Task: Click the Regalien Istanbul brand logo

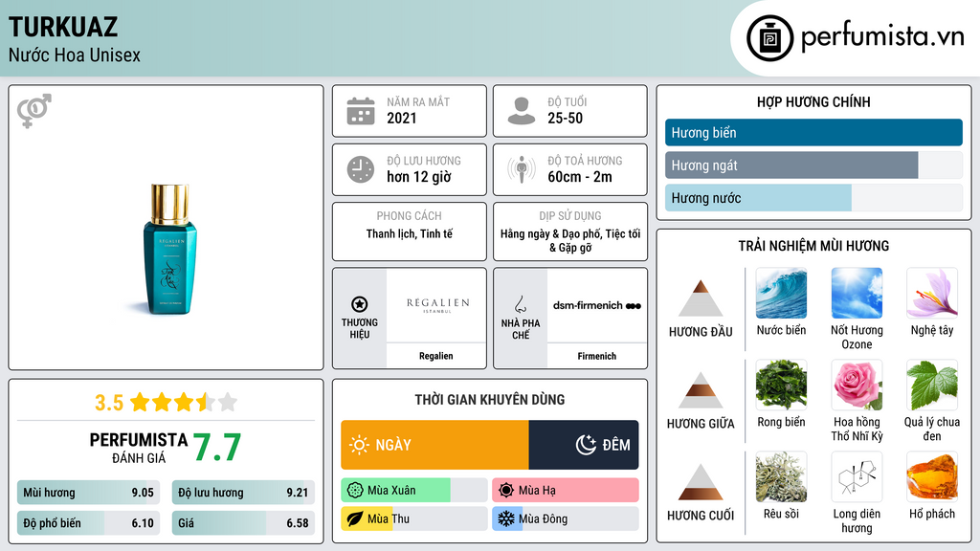Action: pyautogui.click(x=436, y=305)
